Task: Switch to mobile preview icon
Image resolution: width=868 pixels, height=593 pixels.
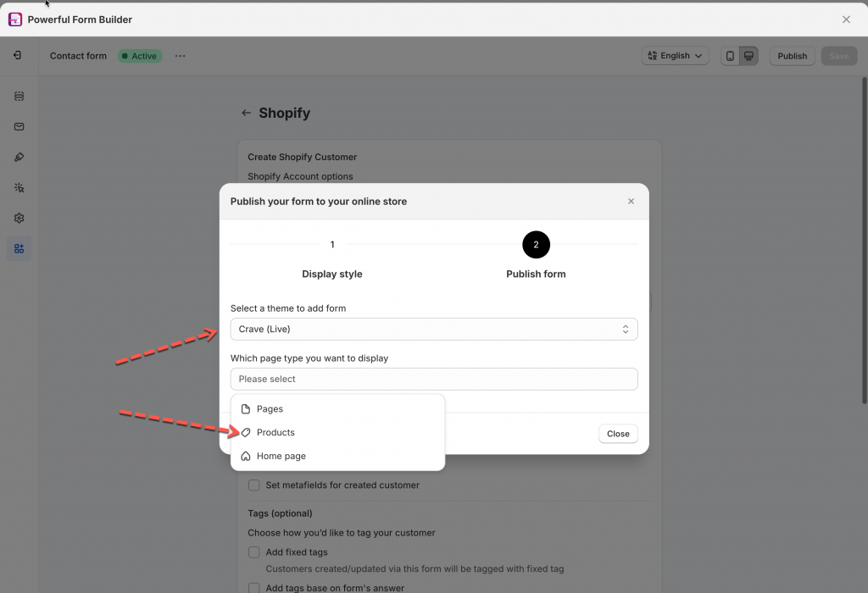Action: [730, 56]
